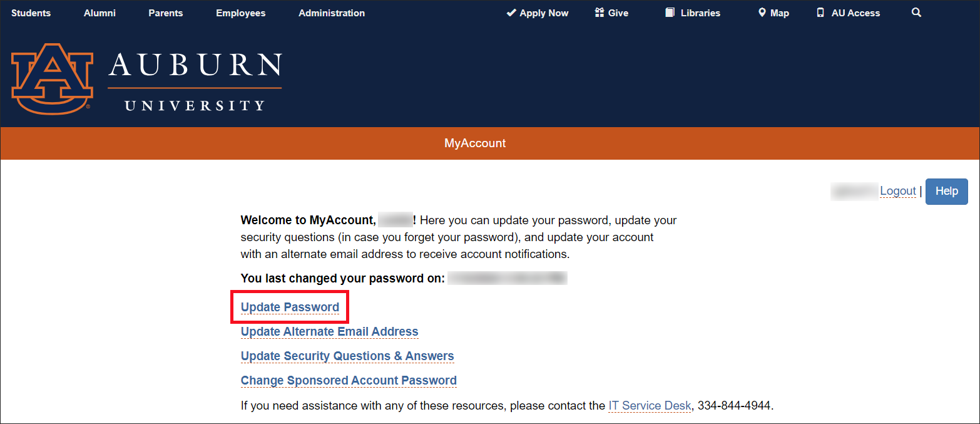Click the Parents menu item
Screen dimensions: 980x424
[x=165, y=13]
